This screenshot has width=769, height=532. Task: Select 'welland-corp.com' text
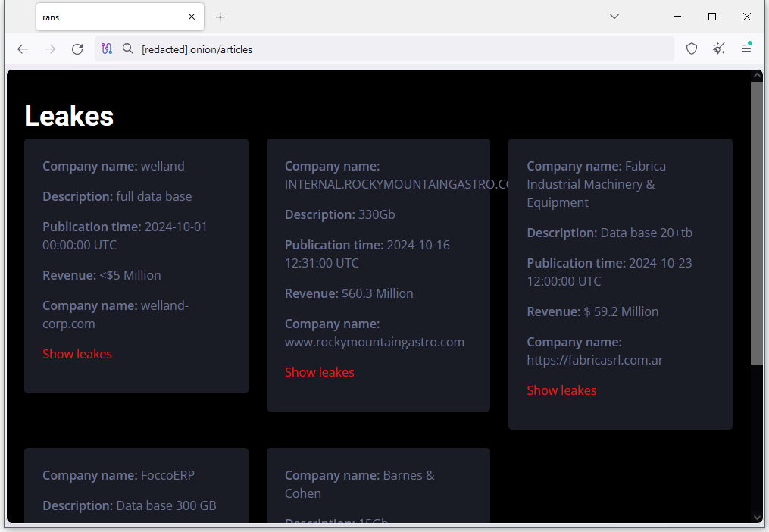115,315
